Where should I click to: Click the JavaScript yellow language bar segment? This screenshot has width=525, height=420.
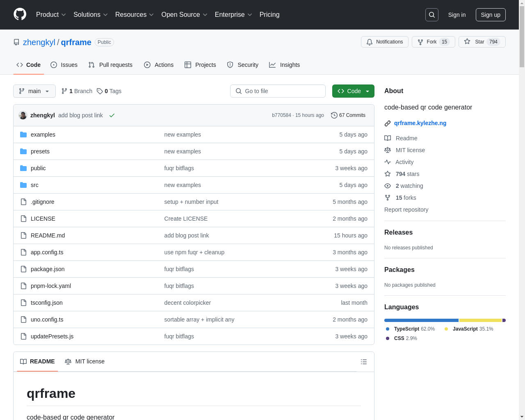tap(480, 320)
